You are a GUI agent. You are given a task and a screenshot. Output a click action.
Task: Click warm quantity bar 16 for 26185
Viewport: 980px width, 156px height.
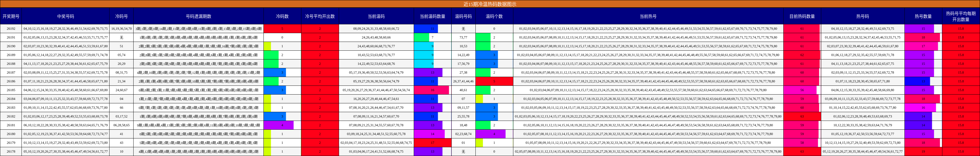(431, 90)
